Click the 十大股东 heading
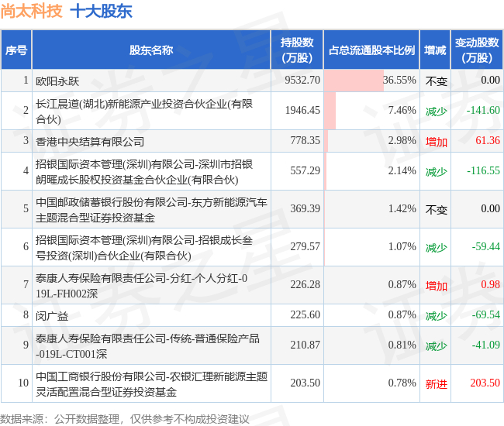This screenshot has height=426, width=504. (101, 12)
